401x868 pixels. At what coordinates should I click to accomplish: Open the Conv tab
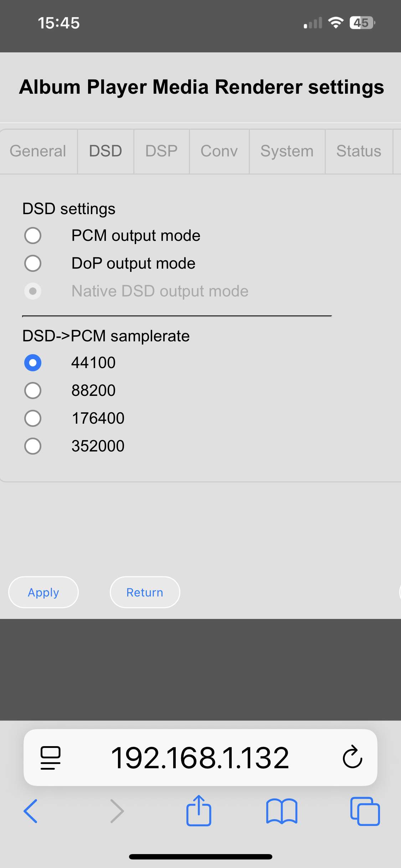point(219,151)
